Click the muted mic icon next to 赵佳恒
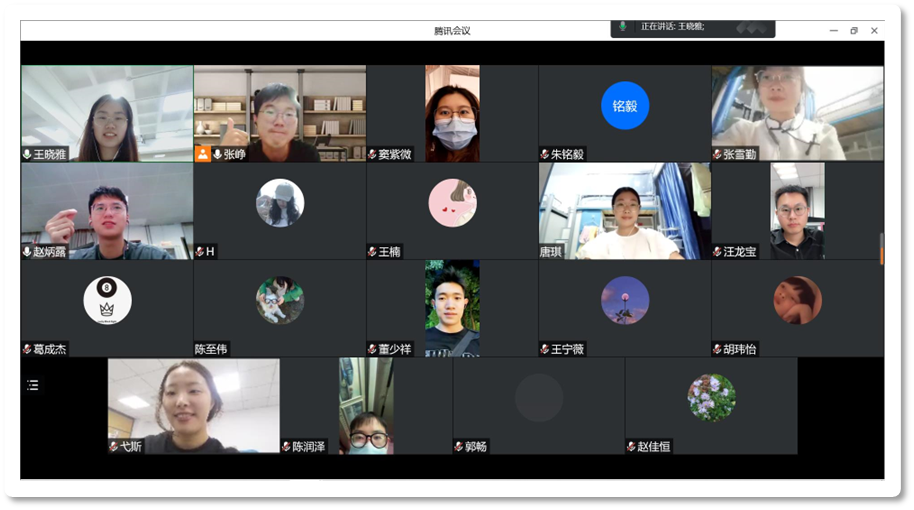The image size is (914, 510). pyautogui.click(x=632, y=447)
